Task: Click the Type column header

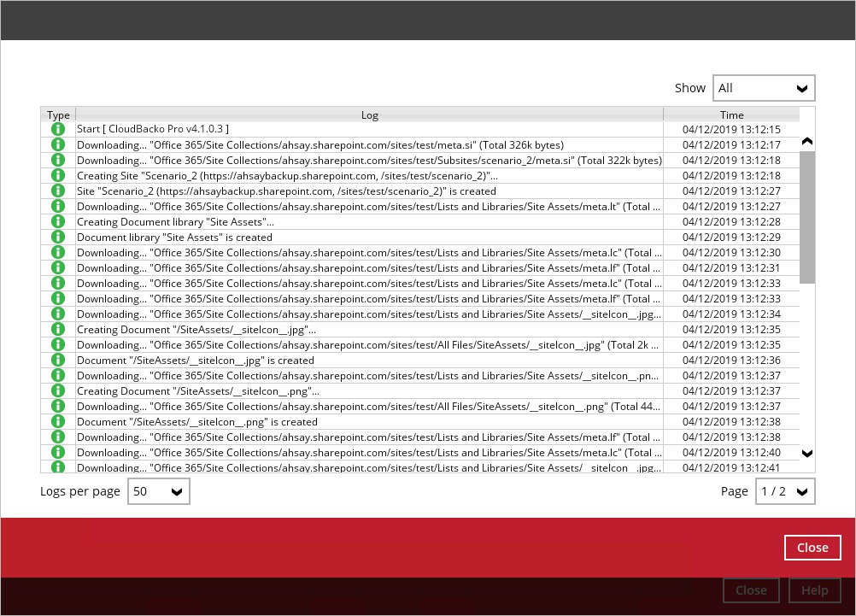Action: 58,114
